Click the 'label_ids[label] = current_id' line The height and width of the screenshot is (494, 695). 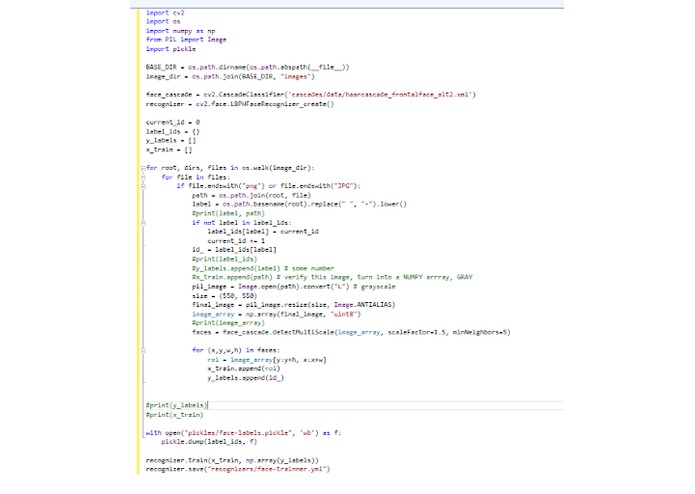pyautogui.click(x=263, y=232)
